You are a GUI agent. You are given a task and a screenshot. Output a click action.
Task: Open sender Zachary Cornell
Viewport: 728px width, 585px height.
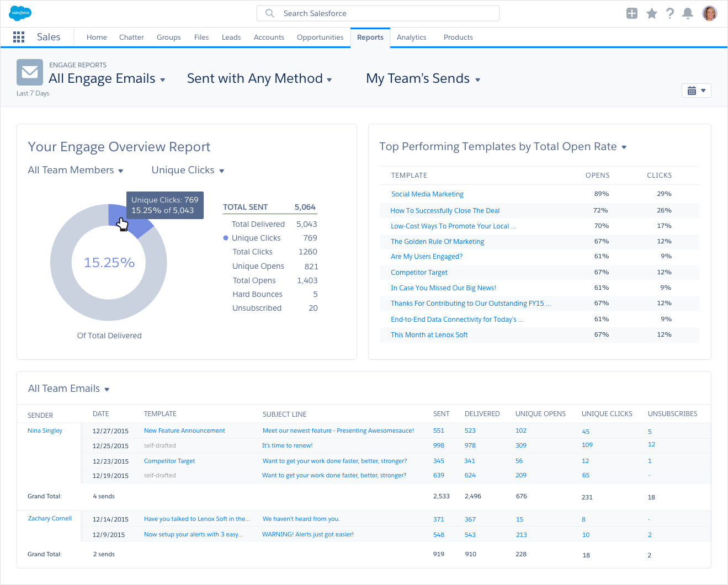50,519
